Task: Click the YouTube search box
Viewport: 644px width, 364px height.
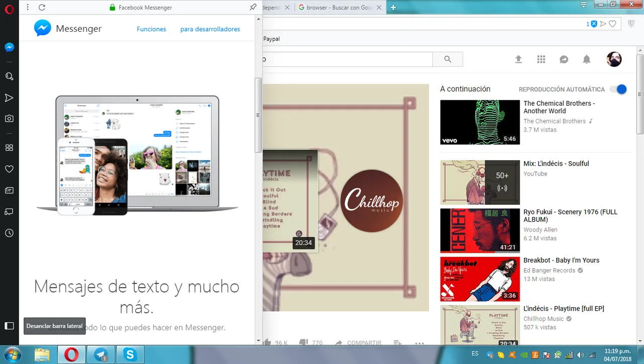Action: coord(347,59)
